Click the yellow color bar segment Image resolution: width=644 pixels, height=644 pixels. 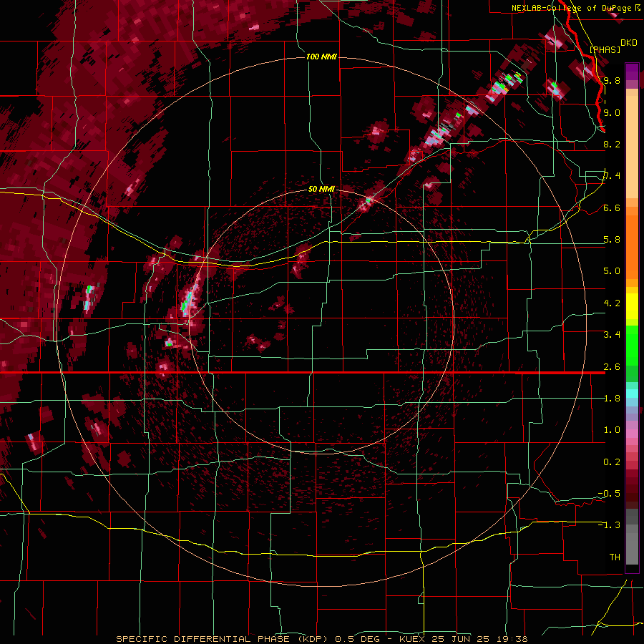coord(632,306)
